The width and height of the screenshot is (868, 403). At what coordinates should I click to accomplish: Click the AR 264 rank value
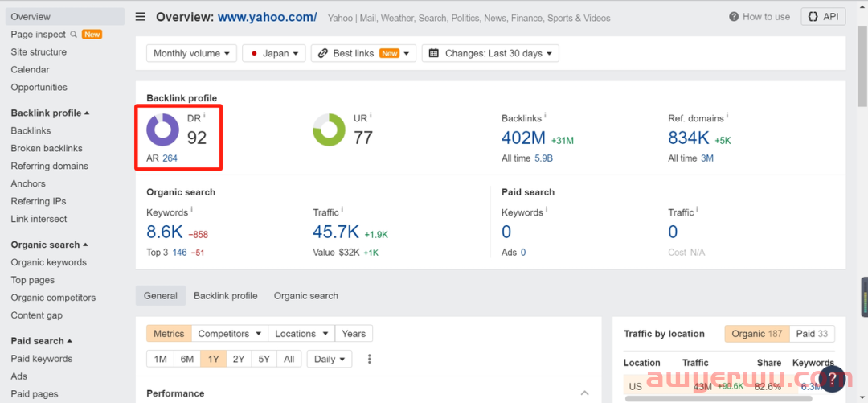pos(170,158)
